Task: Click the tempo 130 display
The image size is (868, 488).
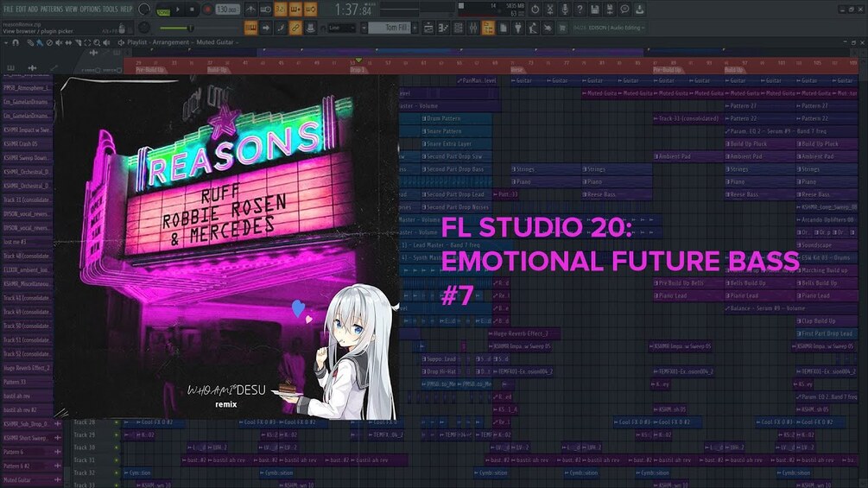Action: 227,10
